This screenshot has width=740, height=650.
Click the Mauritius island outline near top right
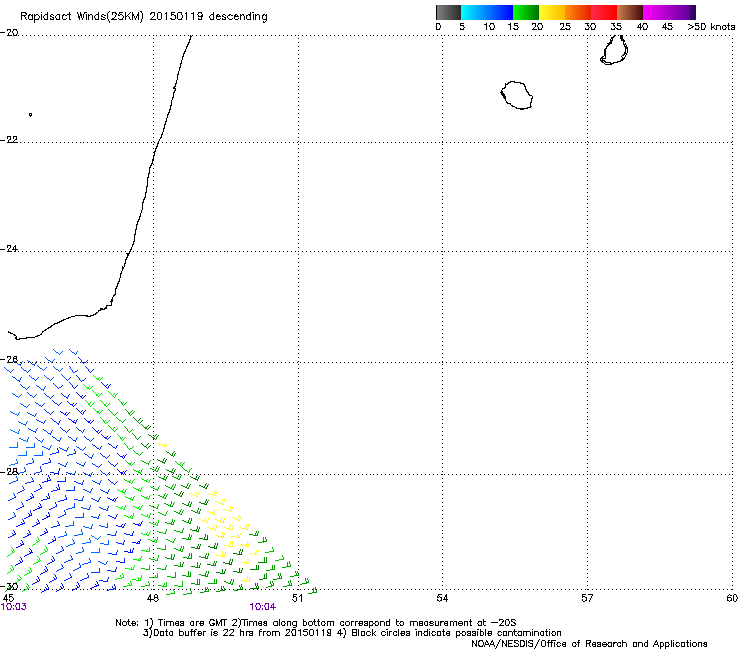point(614,50)
